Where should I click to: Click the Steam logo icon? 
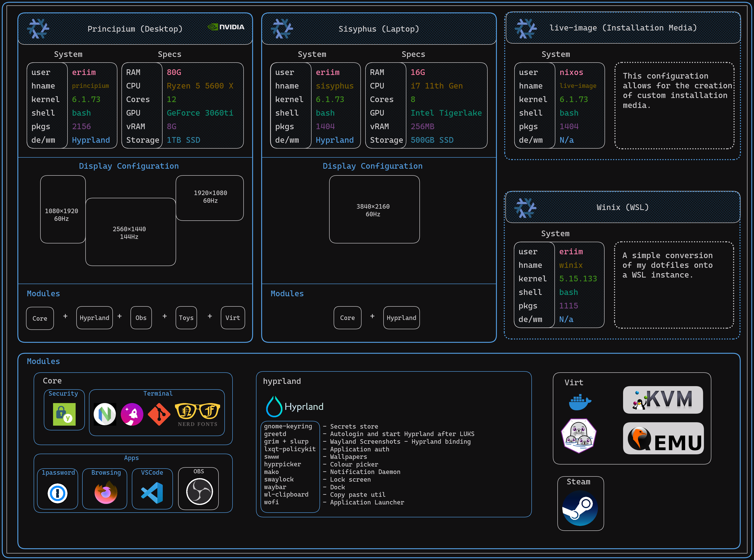pos(580,508)
